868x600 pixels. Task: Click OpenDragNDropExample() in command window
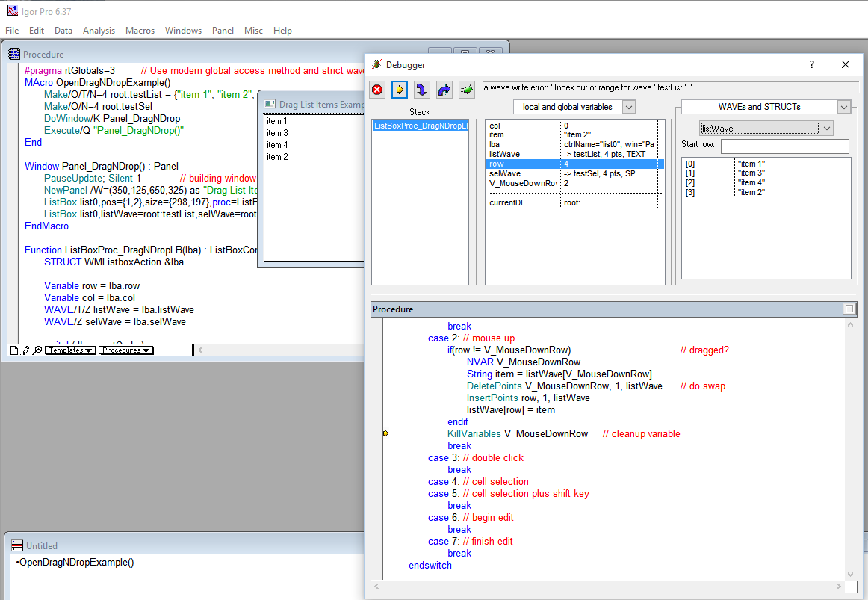76,563
